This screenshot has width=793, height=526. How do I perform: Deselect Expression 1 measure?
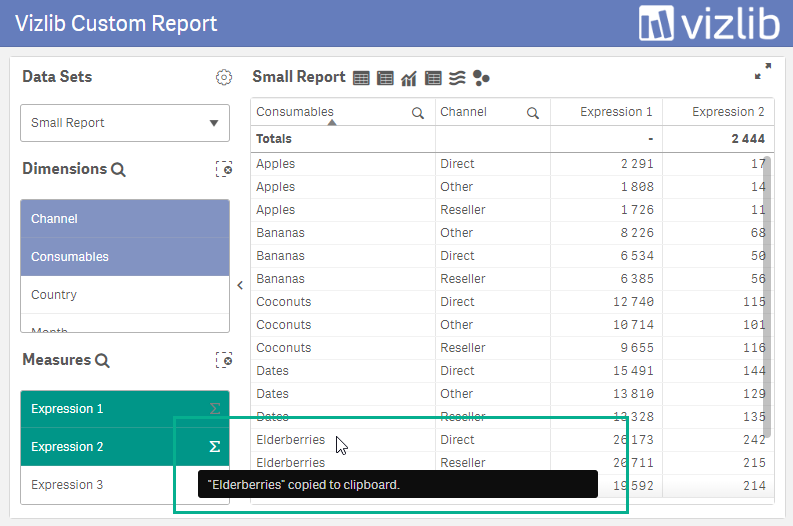click(125, 409)
